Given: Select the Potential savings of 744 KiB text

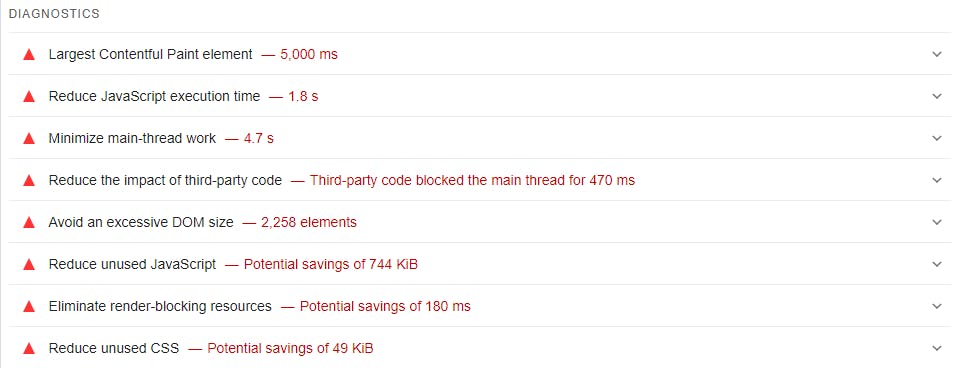Looking at the screenshot, I should [331, 264].
